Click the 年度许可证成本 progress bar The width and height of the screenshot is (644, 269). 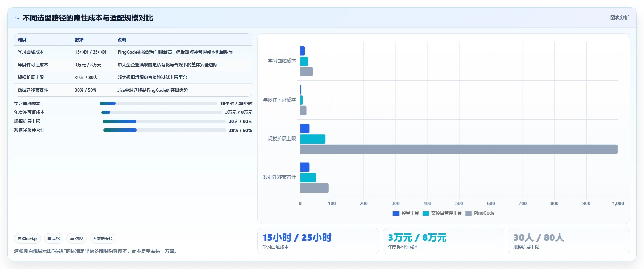coord(162,112)
